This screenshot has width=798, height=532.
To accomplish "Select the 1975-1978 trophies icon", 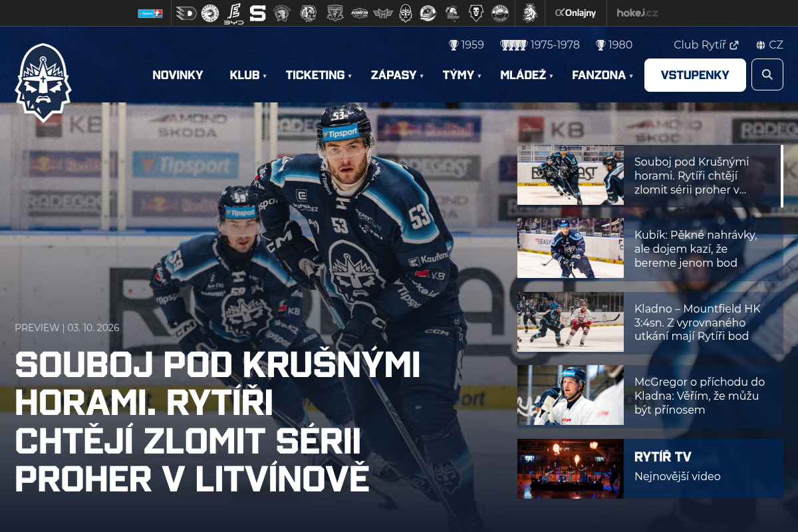I will (x=513, y=45).
